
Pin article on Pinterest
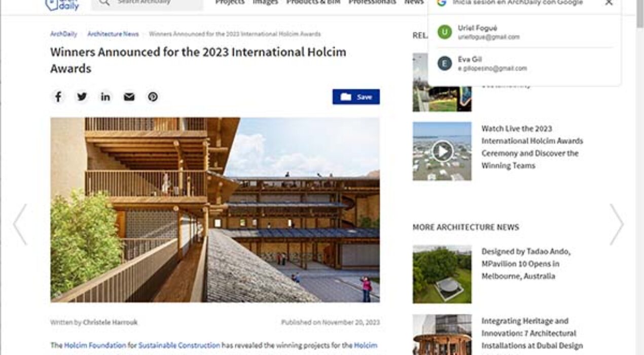153,97
